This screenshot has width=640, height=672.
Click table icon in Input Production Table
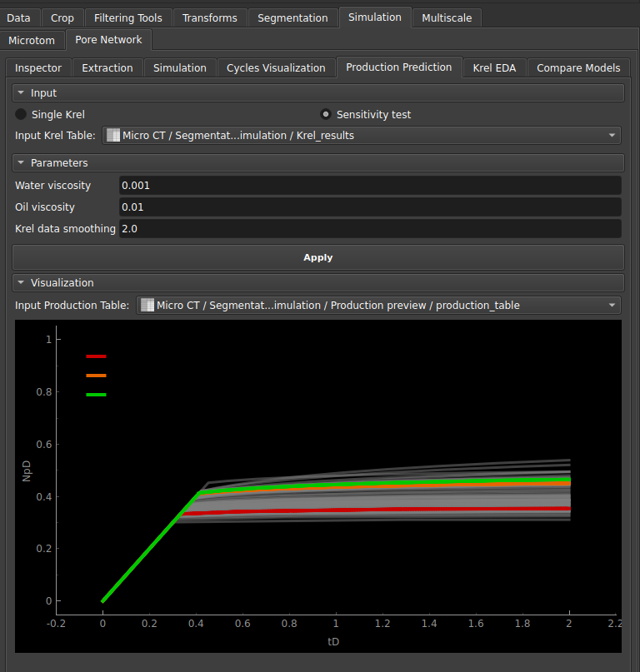147,306
